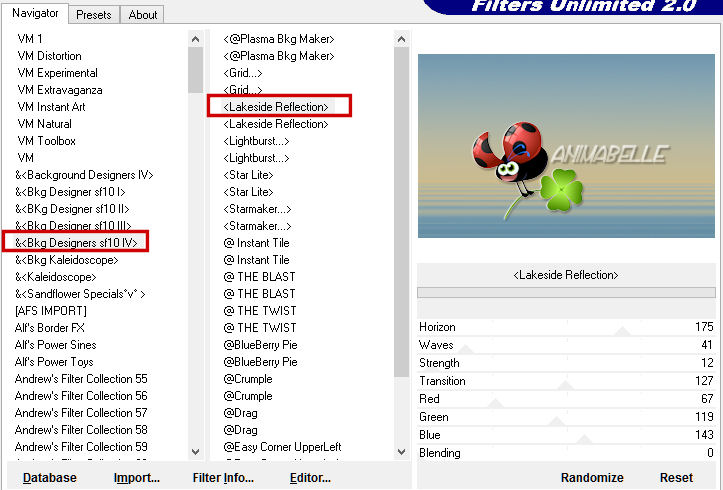Click the category list scrollbar thumb
Screen dimensions: 723x490
196,70
